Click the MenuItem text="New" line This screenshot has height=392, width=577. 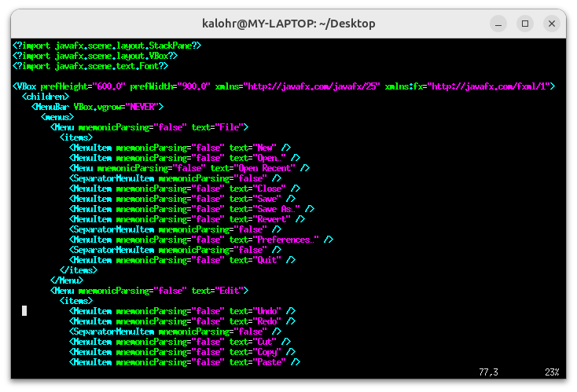pyautogui.click(x=180, y=147)
